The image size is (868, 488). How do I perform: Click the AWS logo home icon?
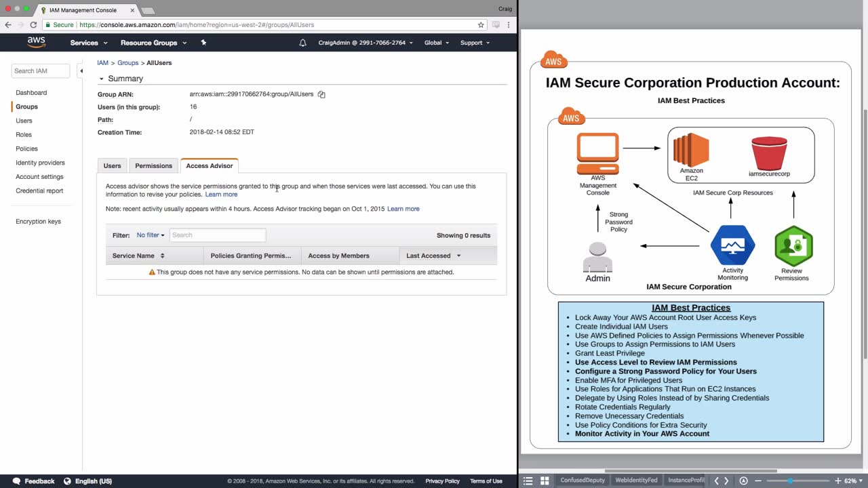[x=37, y=42]
